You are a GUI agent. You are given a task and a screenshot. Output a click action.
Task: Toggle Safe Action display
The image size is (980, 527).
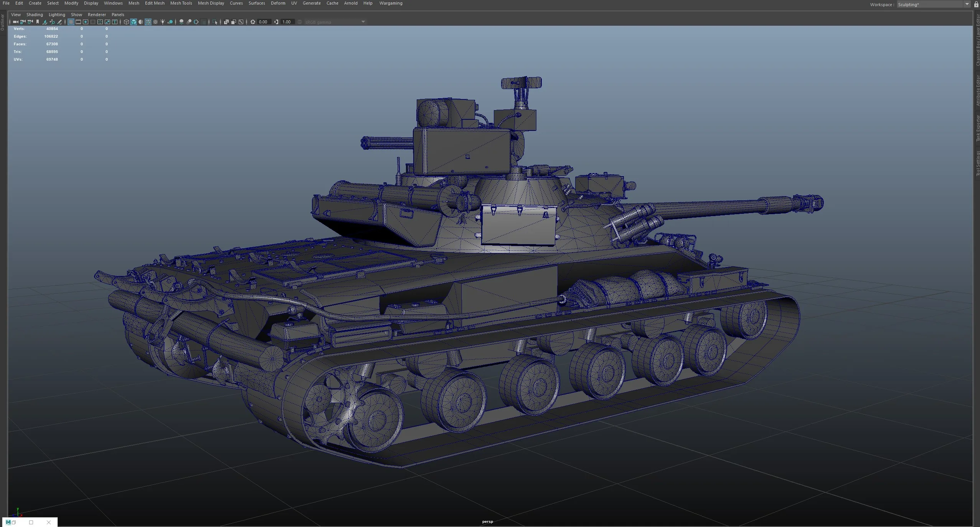point(107,22)
